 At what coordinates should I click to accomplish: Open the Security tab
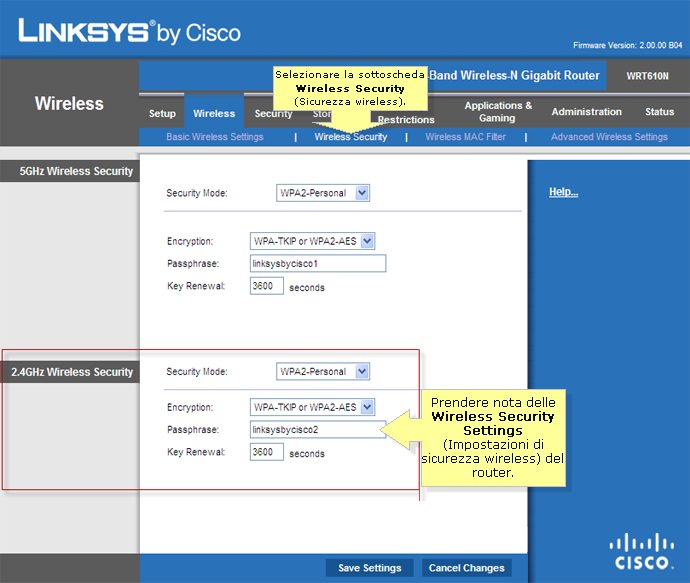click(273, 114)
